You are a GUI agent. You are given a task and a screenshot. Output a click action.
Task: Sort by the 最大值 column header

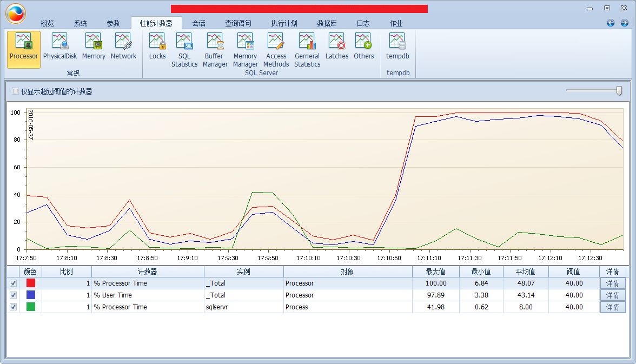434,272
